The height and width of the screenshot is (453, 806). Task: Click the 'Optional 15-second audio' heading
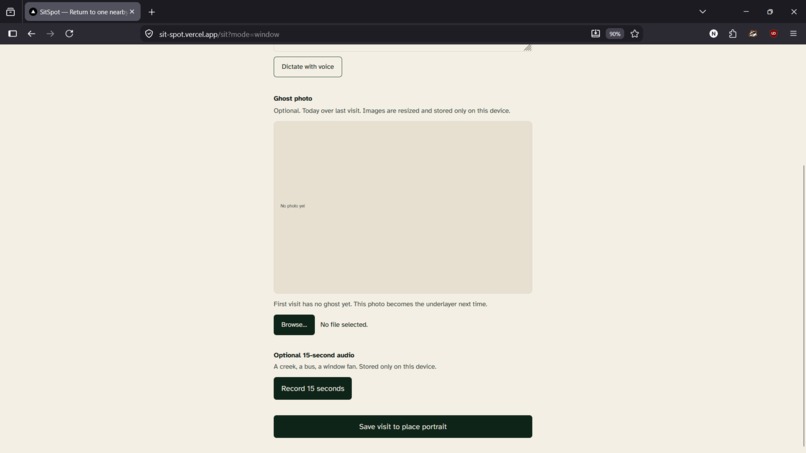(x=314, y=355)
